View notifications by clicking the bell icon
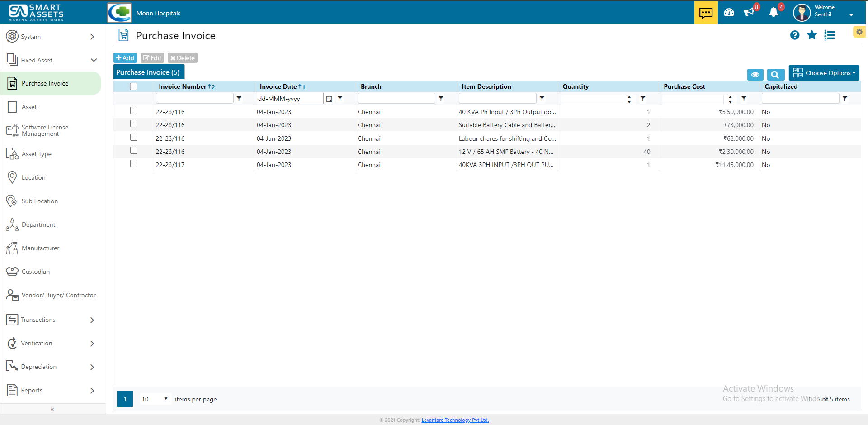The height and width of the screenshot is (425, 868). (x=774, y=13)
